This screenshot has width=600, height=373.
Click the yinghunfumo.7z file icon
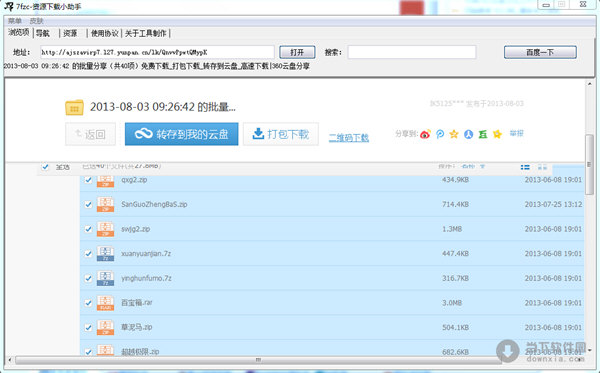105,278
